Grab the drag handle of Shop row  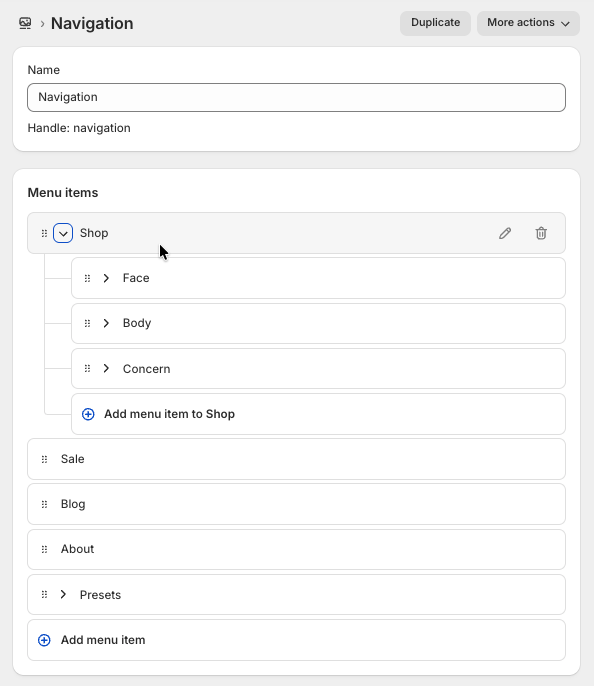pyautogui.click(x=44, y=233)
